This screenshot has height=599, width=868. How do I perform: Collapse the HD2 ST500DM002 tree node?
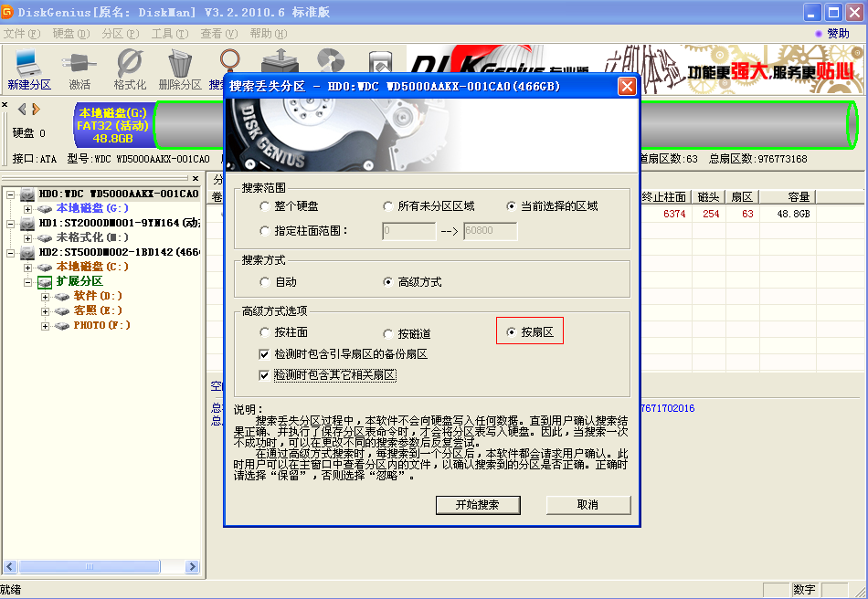(x=10, y=253)
